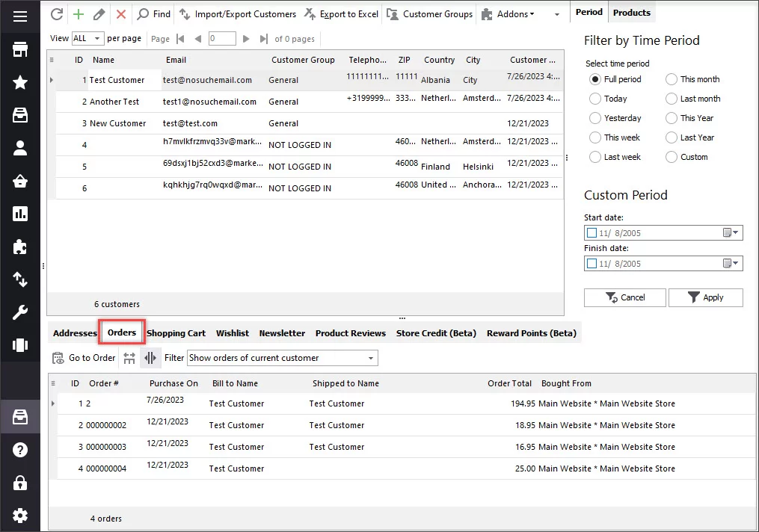Enable Start date checkbox
The width and height of the screenshot is (759, 532).
(591, 233)
